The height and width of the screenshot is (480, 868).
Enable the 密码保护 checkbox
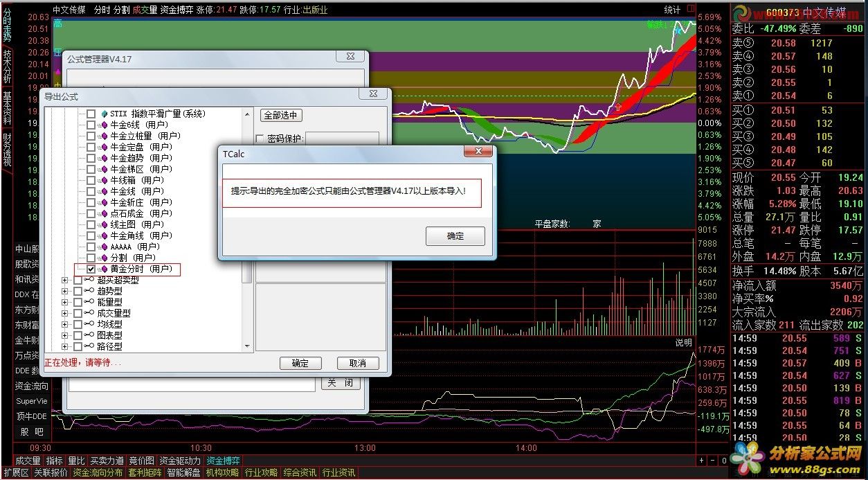260,139
